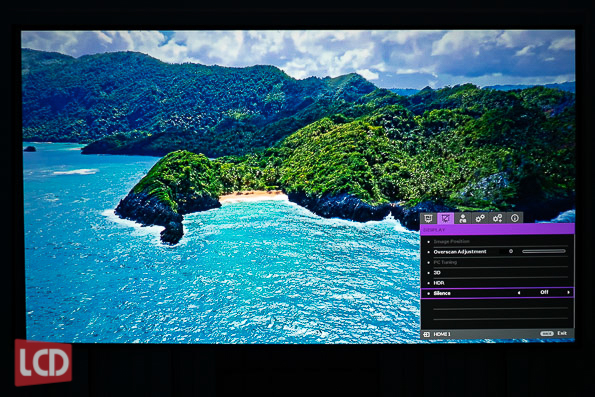Click the HDMI 1 input source icon
Screen dimensions: 595x397
coord(427,334)
